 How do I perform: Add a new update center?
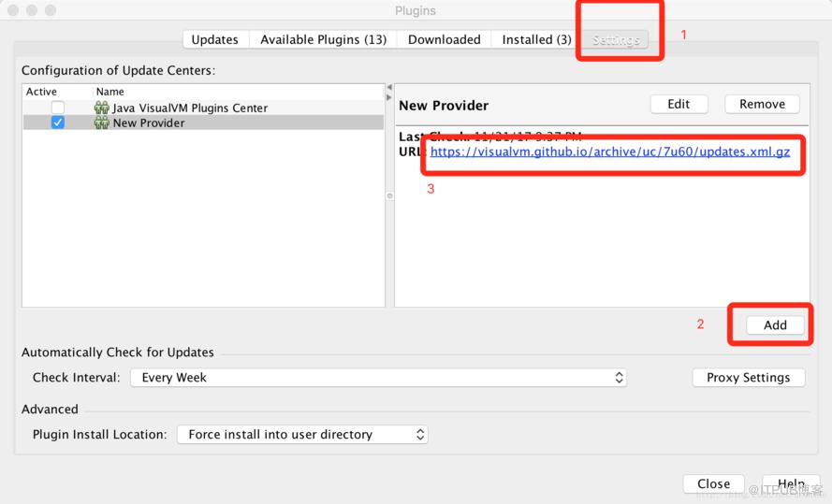(x=775, y=324)
